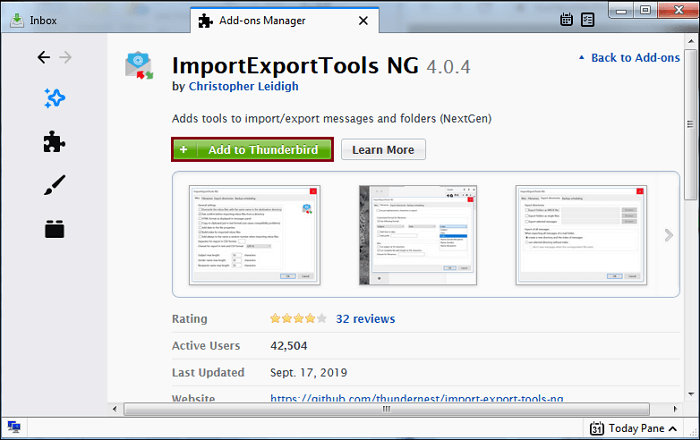
Task: Click the add-on description text
Action: click(332, 119)
